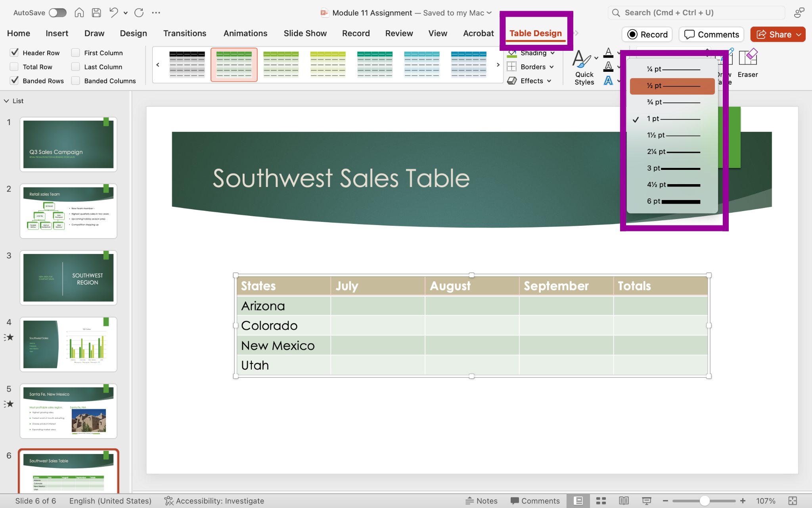Click the Record button
Viewport: 812px width, 508px height.
point(647,35)
